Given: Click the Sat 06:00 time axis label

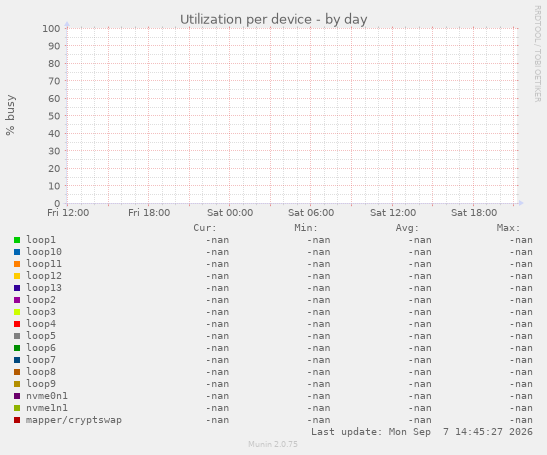Looking at the screenshot, I should (311, 212).
